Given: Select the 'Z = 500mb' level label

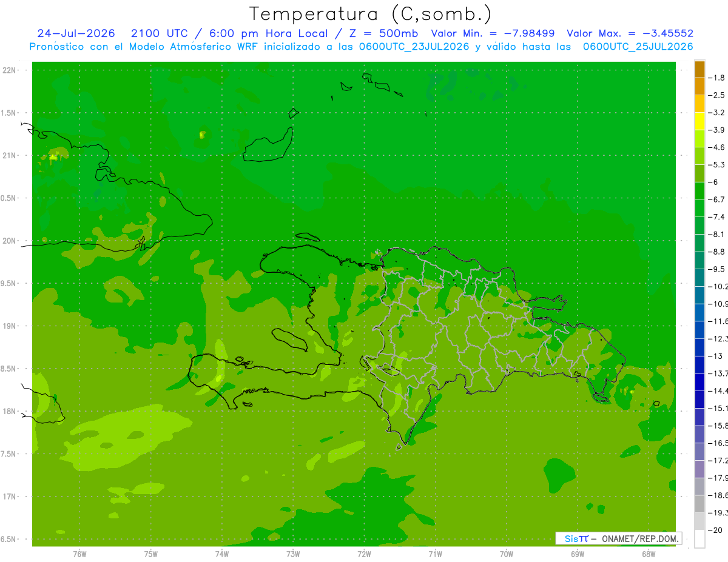Looking at the screenshot, I should tap(385, 33).
